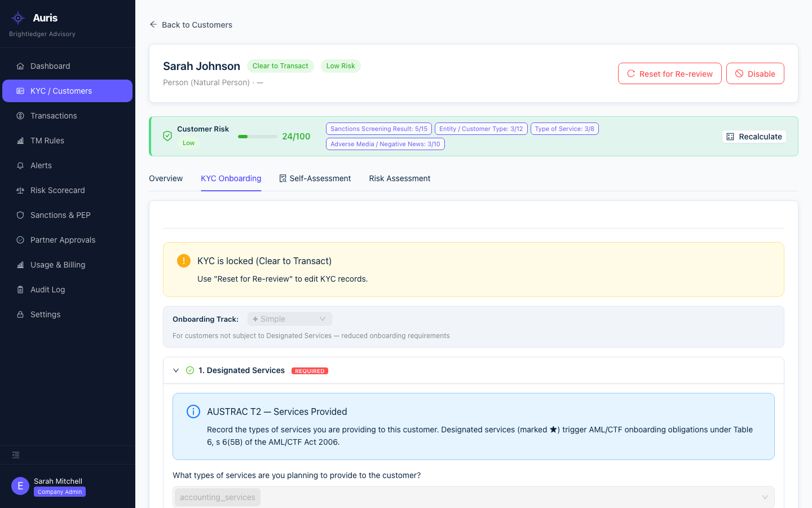The image size is (812, 508).
Task: Collapse the Designated Services section chevron
Action: 176,370
